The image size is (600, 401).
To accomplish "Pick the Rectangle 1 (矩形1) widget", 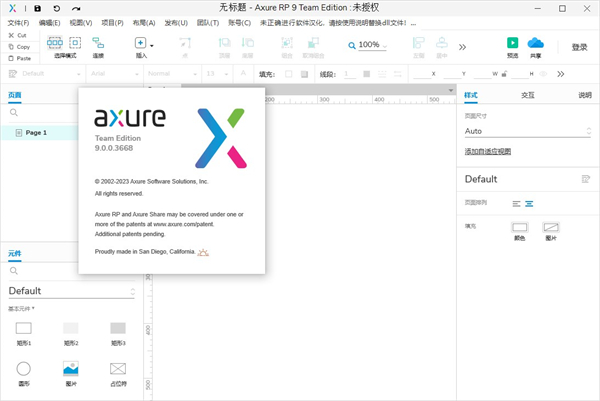I will 24,333.
